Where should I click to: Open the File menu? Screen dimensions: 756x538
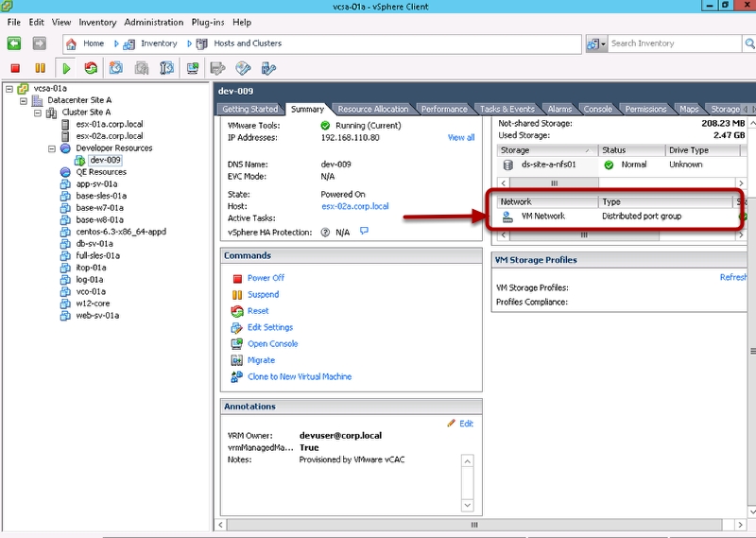[14, 22]
